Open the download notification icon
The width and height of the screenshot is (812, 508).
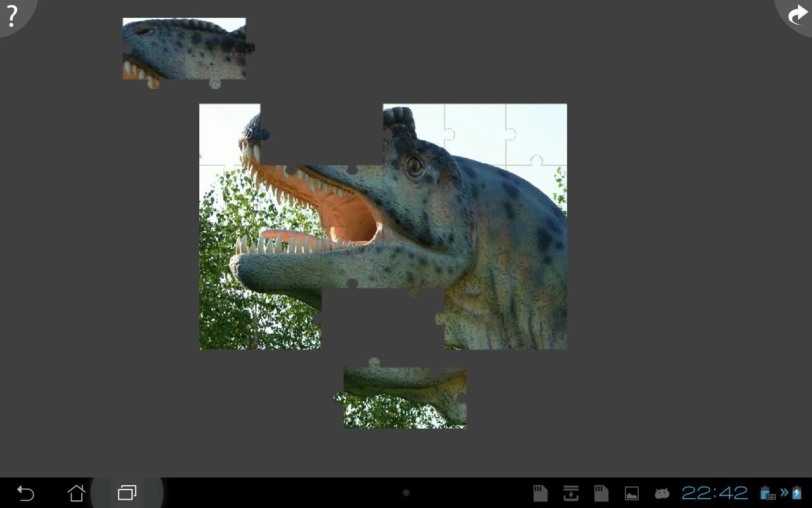pos(570,493)
